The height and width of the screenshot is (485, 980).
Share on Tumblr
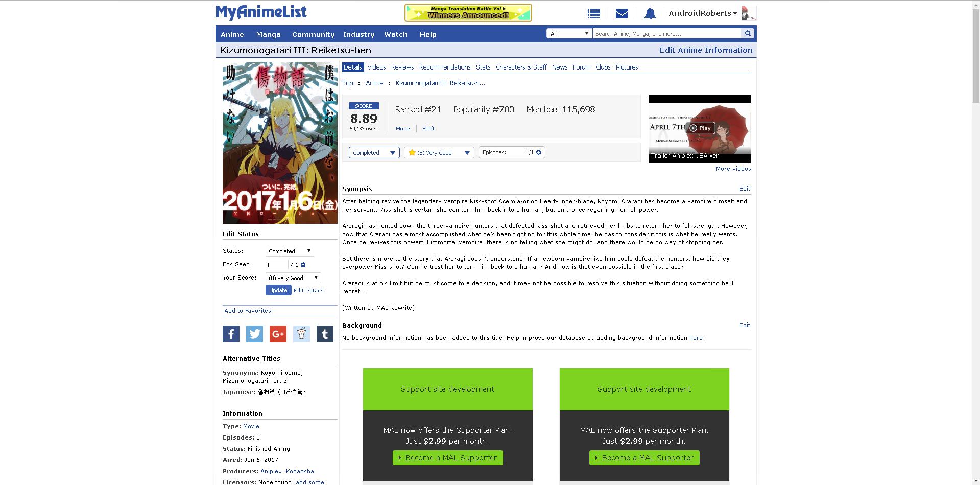coord(325,334)
